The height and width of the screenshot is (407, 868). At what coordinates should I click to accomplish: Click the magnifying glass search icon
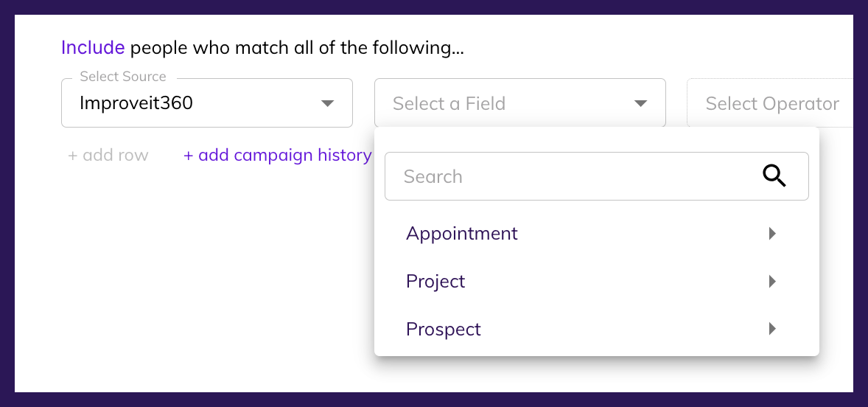(x=774, y=176)
